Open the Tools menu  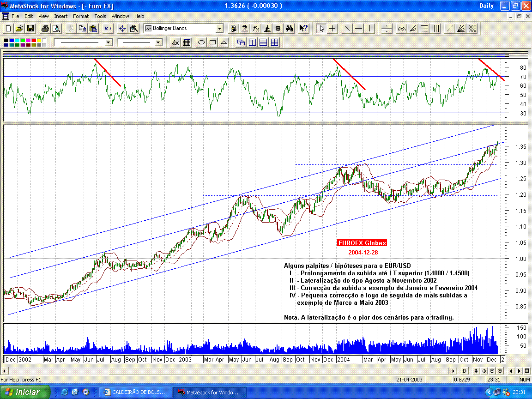(100, 16)
